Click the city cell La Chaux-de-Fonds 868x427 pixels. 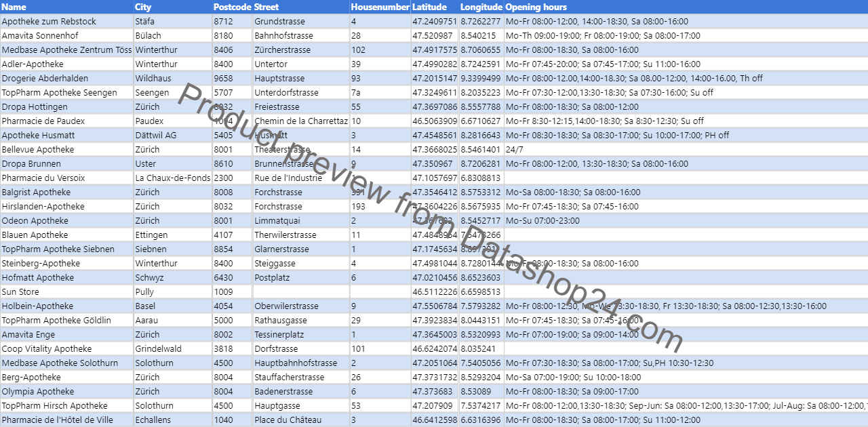coord(172,178)
